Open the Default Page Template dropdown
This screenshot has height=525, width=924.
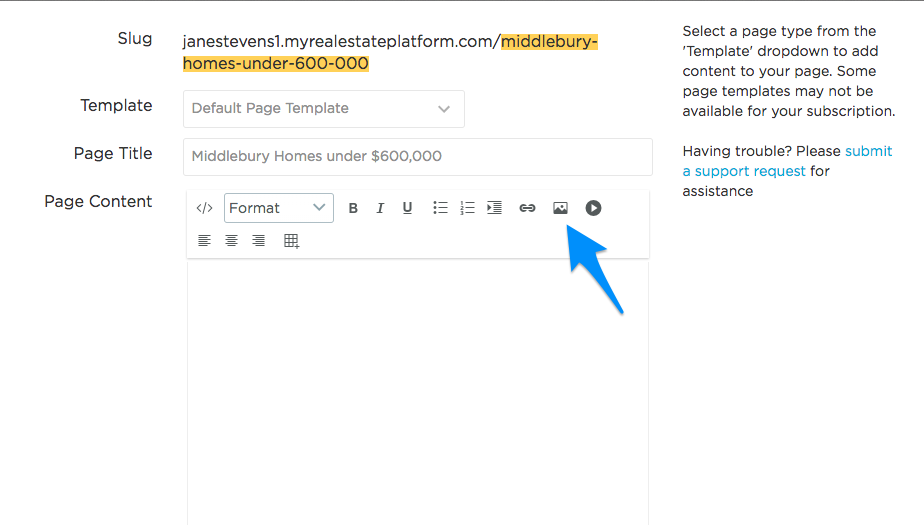pyautogui.click(x=324, y=108)
